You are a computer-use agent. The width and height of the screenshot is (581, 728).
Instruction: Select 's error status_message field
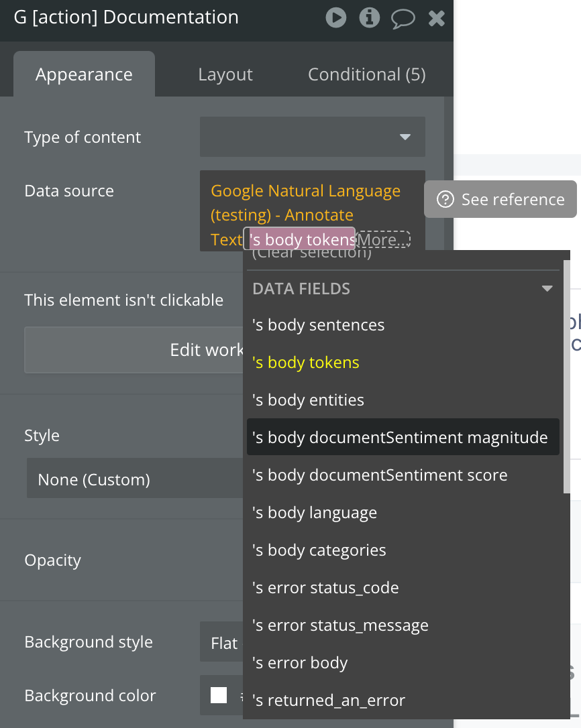tap(403, 625)
